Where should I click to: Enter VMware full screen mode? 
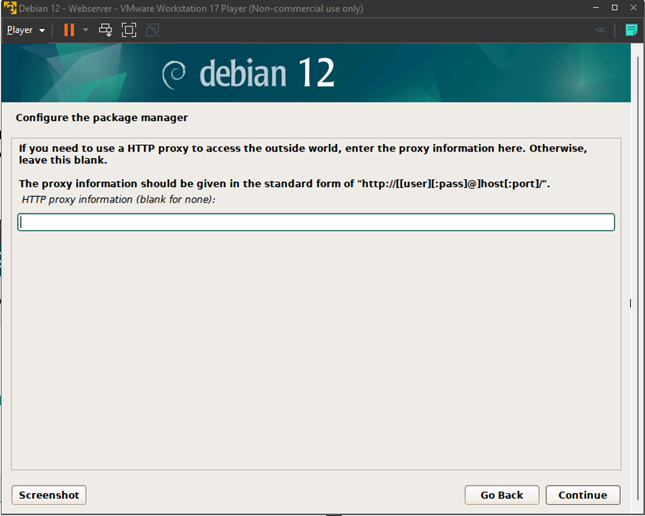coord(128,30)
